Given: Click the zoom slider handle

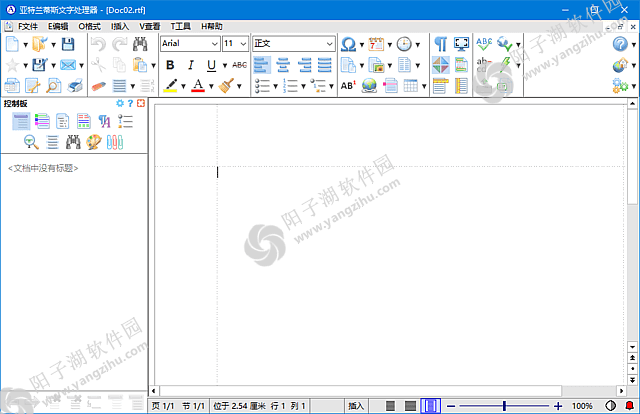Looking at the screenshot, I should coord(504,405).
